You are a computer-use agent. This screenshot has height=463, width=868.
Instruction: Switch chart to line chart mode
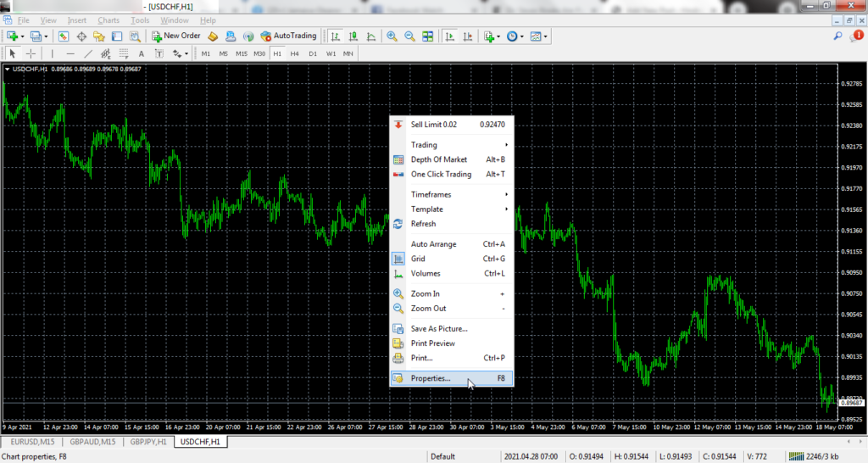372,36
